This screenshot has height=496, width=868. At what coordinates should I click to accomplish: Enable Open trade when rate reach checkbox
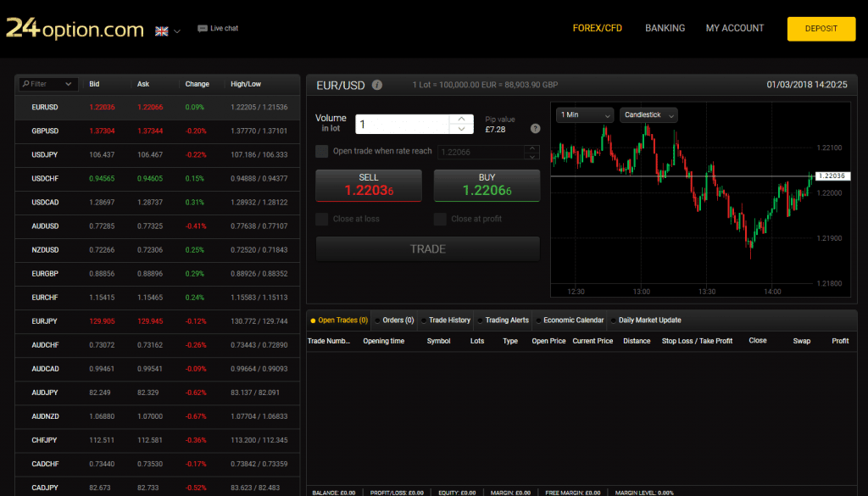coord(321,151)
